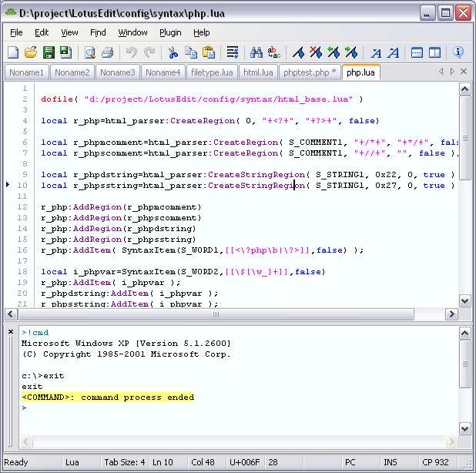Decrease font size with the smaller A icon
476x473 pixels.
(x=376, y=53)
